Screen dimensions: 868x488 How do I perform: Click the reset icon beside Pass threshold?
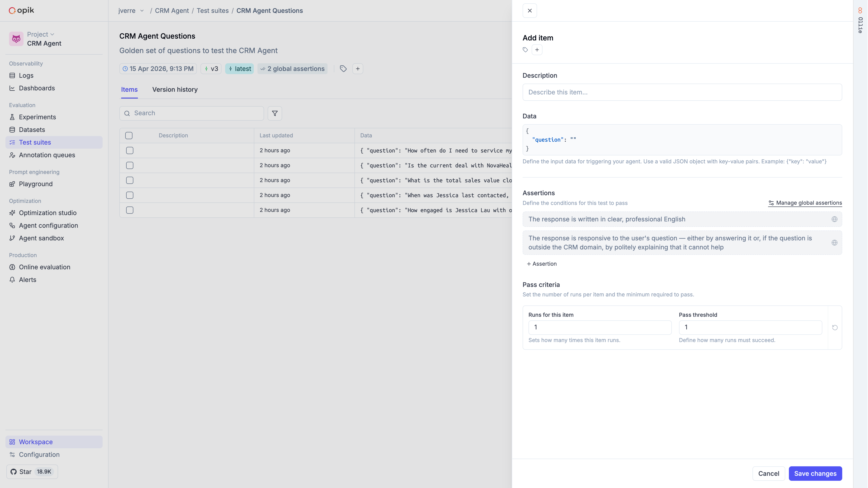tap(835, 327)
